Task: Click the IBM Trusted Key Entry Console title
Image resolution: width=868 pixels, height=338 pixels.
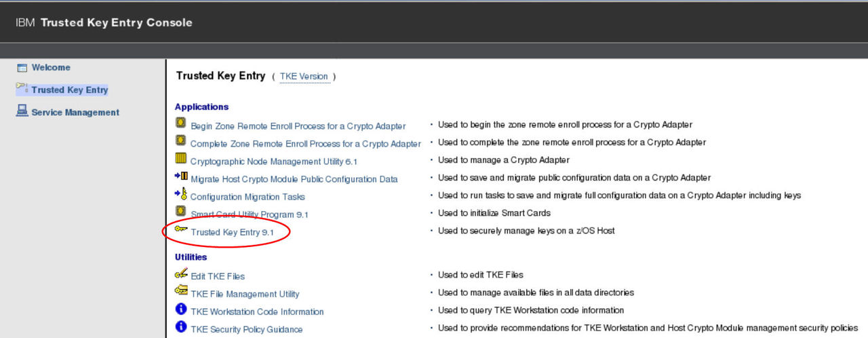Action: [x=104, y=22]
